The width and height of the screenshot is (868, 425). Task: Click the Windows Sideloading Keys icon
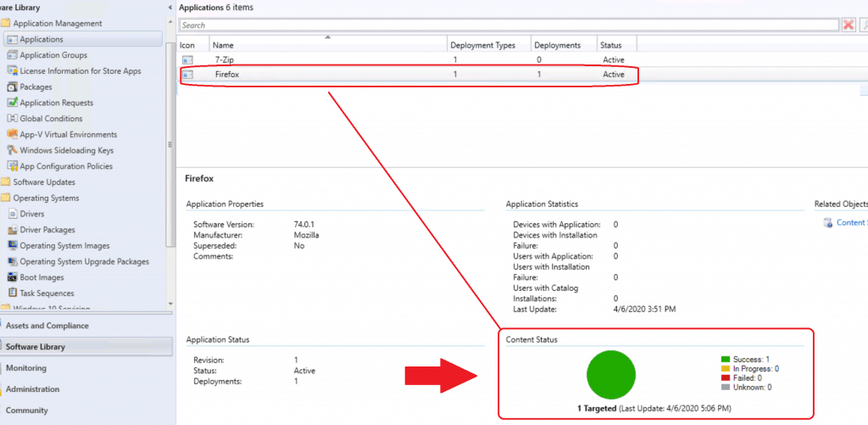(12, 150)
